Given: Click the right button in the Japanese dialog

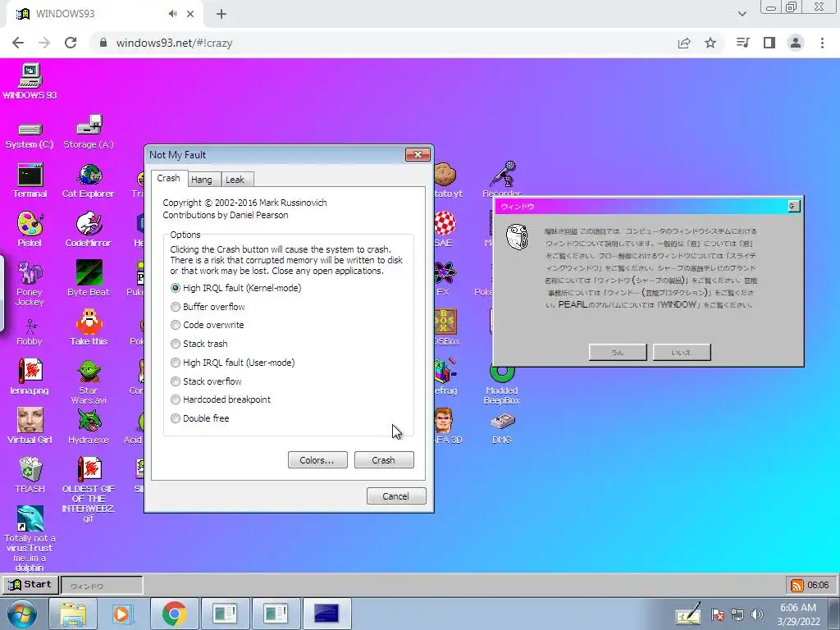Looking at the screenshot, I should coord(682,353).
